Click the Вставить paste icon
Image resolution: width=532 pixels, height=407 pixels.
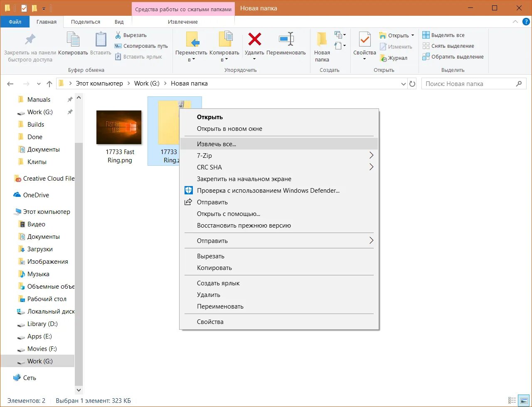[101, 39]
